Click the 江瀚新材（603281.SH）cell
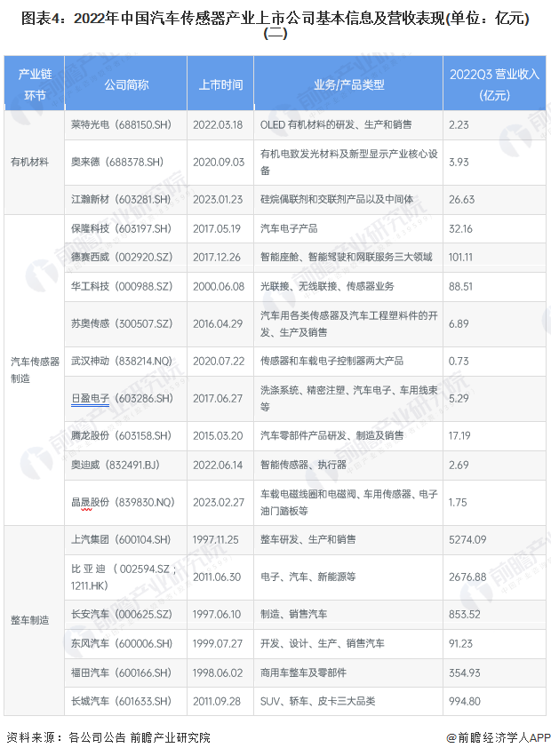The image size is (551, 756). click(126, 200)
